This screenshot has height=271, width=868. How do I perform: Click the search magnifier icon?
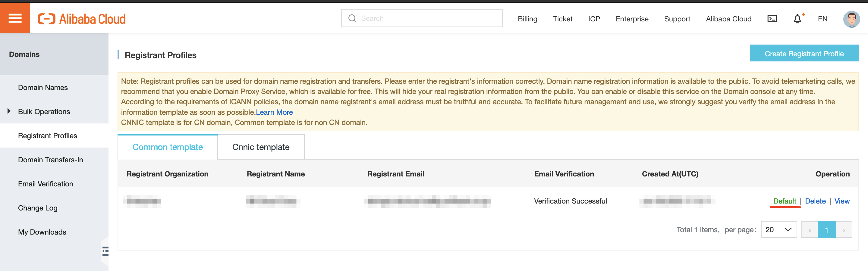pos(352,18)
